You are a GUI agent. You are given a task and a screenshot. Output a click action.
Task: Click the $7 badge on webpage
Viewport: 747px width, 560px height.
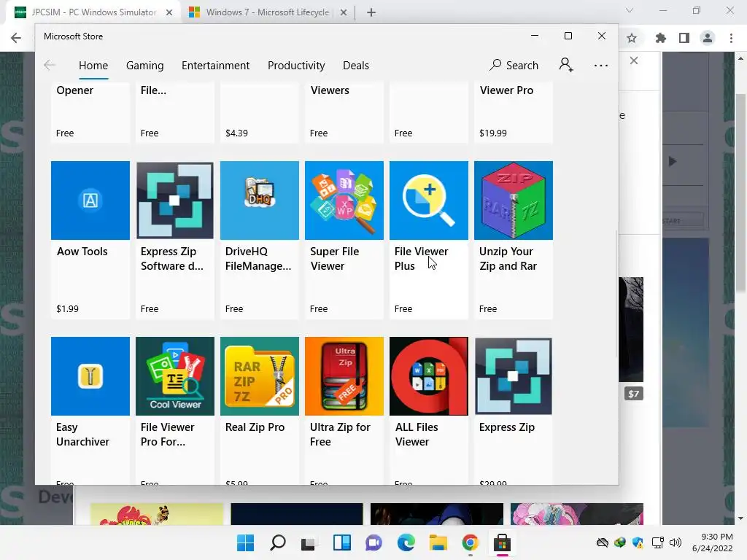[634, 394]
